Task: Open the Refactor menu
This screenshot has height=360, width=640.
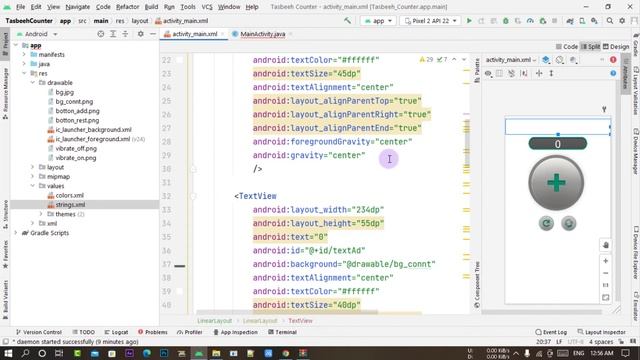Action: pyautogui.click(x=127, y=7)
